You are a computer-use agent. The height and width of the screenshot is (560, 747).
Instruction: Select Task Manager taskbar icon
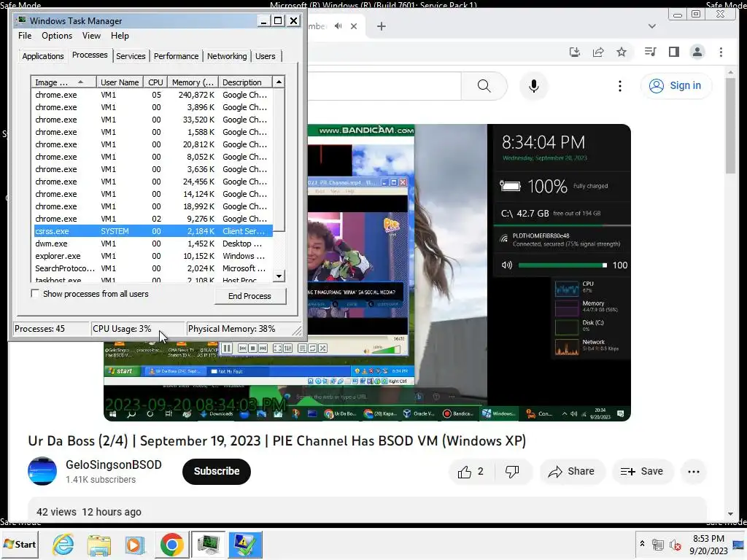[x=208, y=544]
